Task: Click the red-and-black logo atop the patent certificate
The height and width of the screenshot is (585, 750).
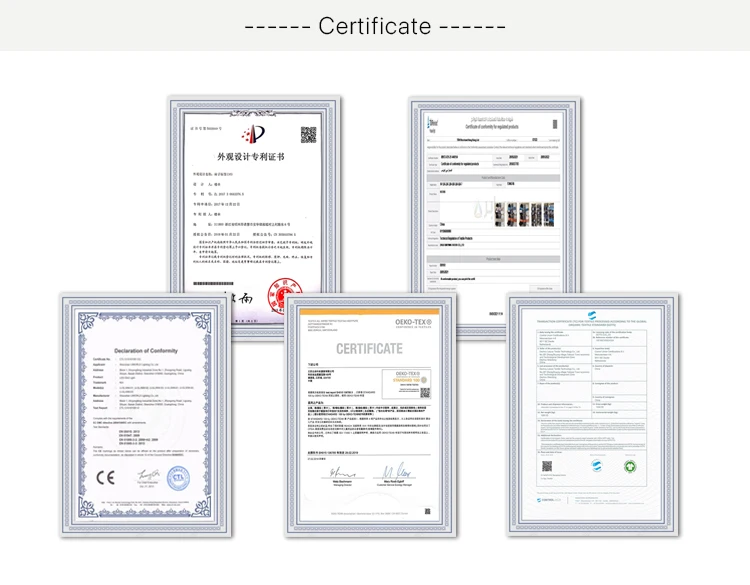Action: 253,134
